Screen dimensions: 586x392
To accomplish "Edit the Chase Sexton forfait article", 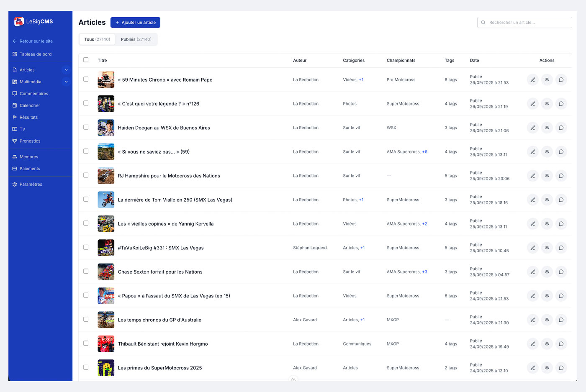I will [532, 272].
